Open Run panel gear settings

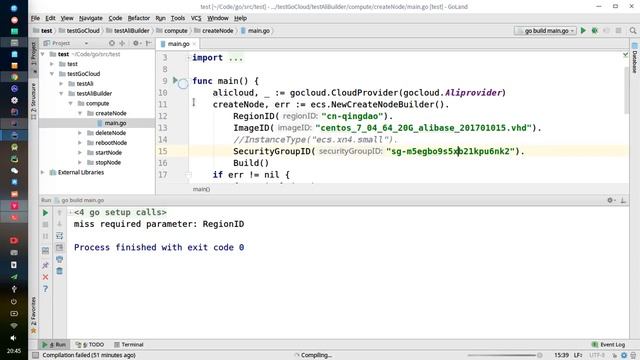[611, 200]
